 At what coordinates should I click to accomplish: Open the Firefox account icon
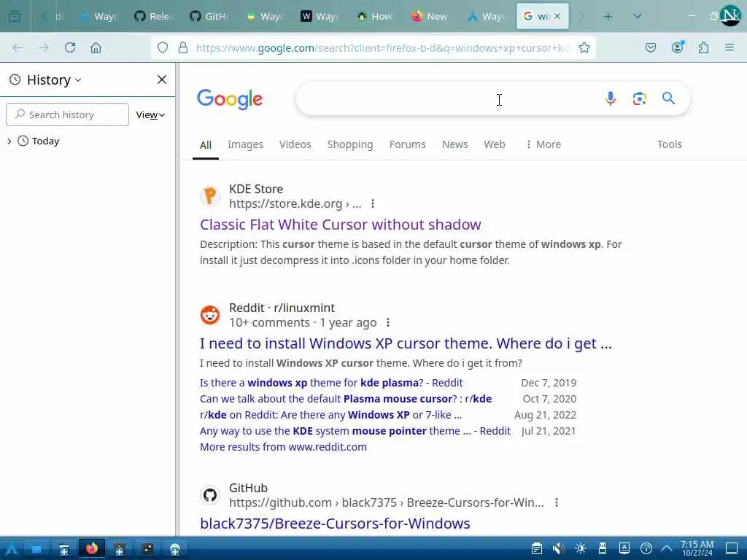pos(678,47)
